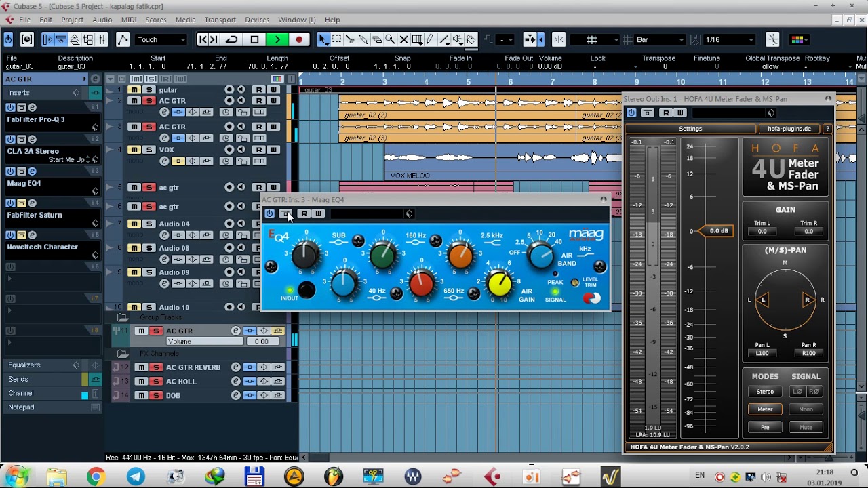This screenshot has width=868, height=488.
Task: Open the color palette selector in toolbar
Action: 798,39
